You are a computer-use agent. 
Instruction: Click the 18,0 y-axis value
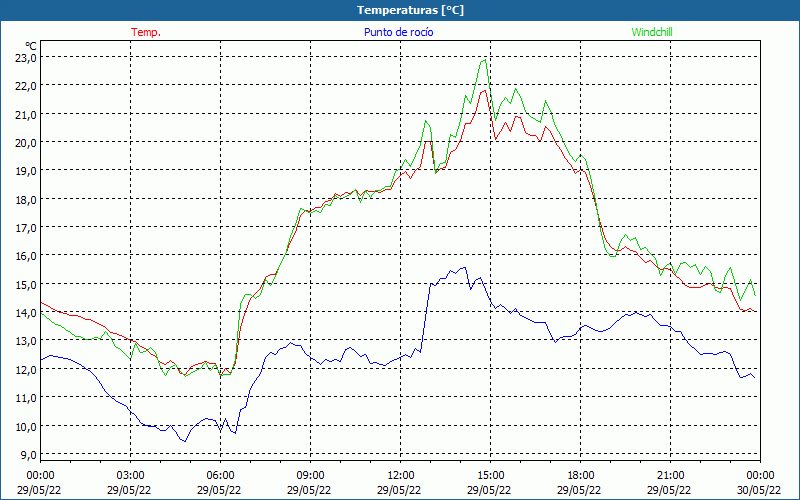tap(26, 199)
